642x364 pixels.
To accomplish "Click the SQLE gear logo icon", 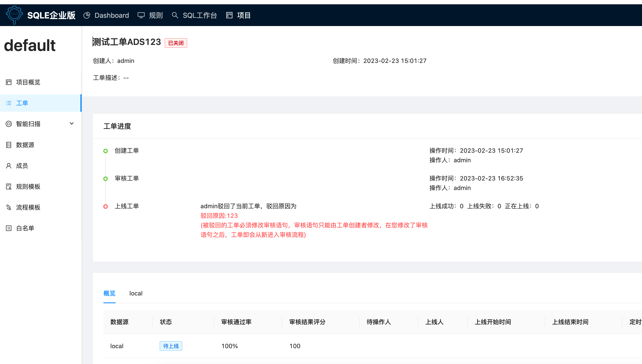I will tap(14, 15).
